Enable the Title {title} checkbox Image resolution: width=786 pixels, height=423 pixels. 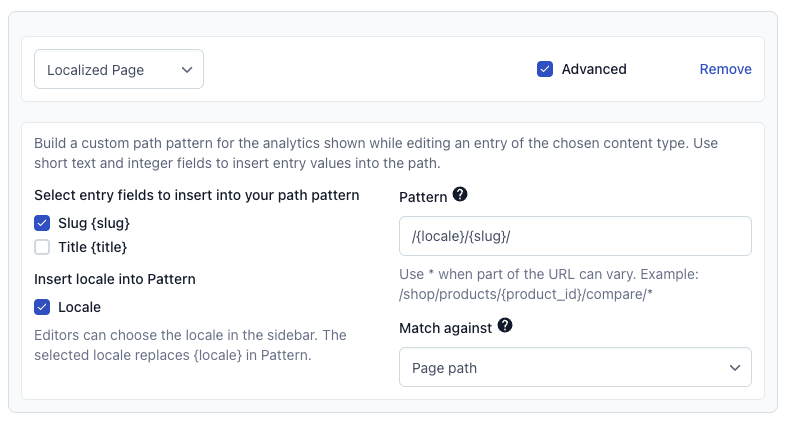tap(42, 247)
